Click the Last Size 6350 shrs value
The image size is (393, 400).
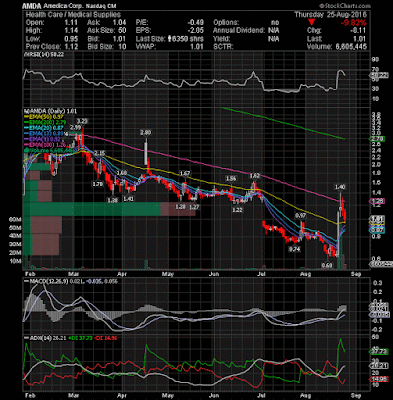(x=185, y=38)
